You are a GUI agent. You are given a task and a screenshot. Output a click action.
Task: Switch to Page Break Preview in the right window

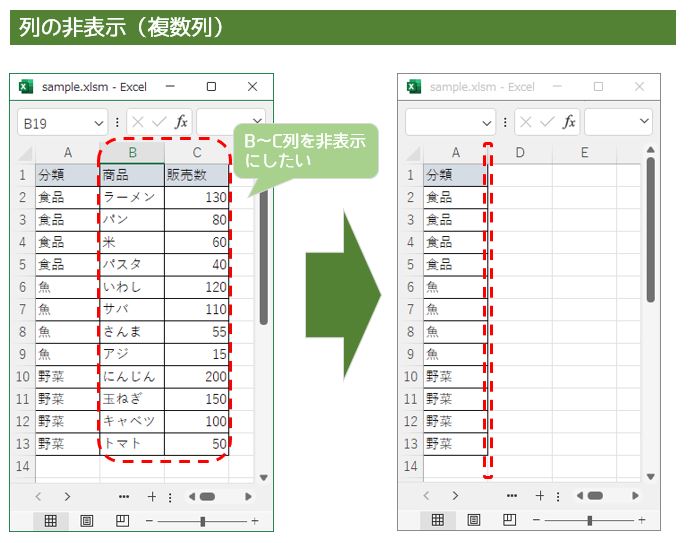tap(509, 520)
